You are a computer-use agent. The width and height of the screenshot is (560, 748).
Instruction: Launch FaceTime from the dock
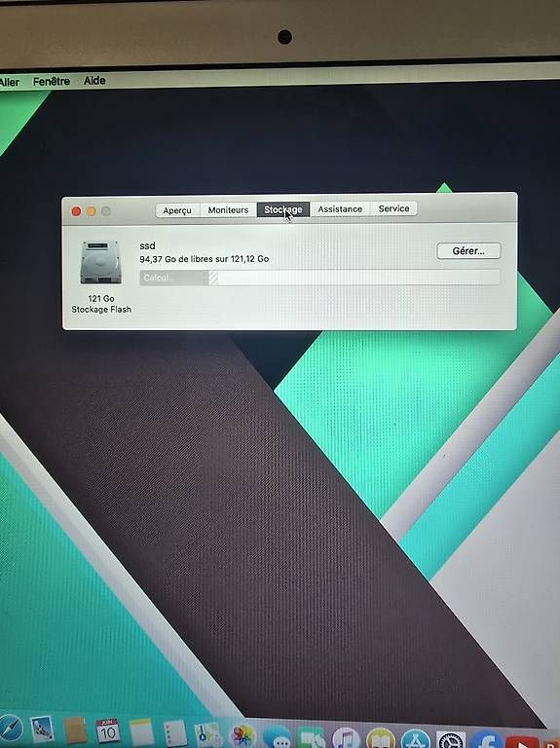312,738
